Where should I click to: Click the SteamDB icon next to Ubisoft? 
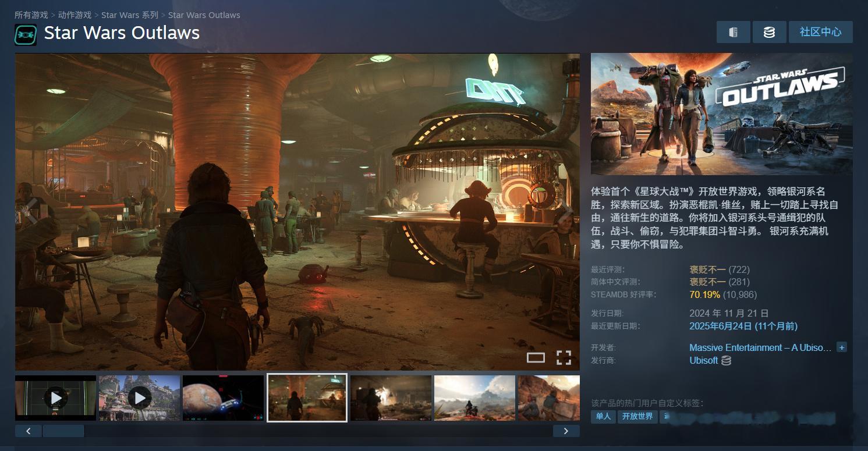pyautogui.click(x=726, y=360)
